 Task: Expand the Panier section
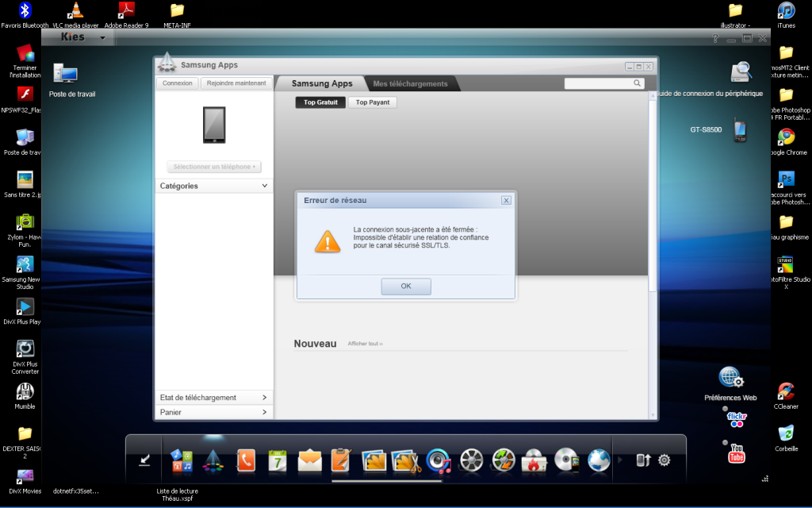[214, 412]
